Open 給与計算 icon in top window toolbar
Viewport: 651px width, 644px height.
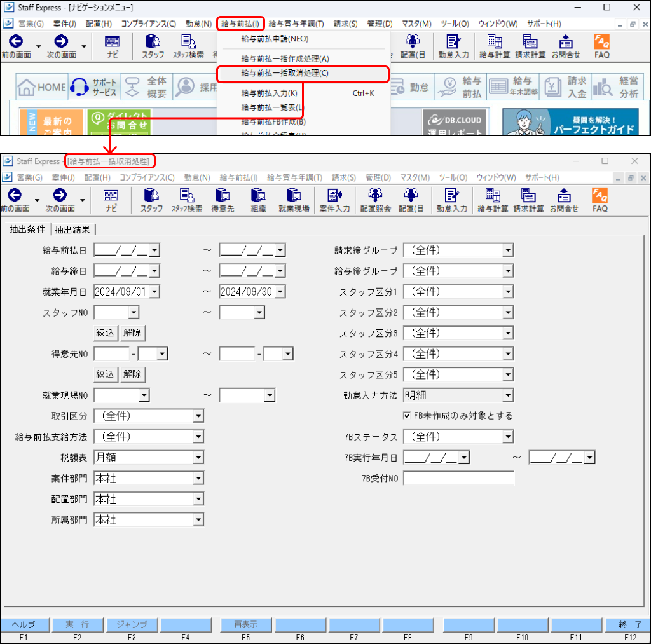click(494, 46)
